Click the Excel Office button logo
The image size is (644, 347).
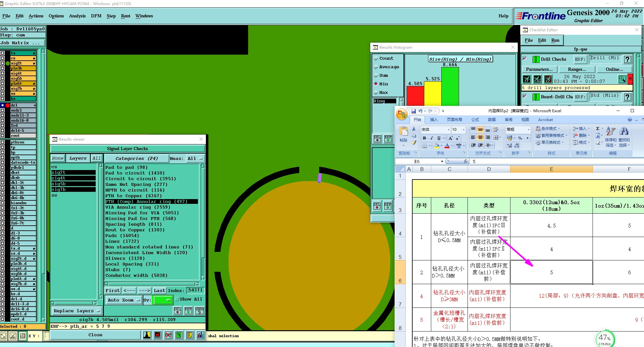point(402,114)
